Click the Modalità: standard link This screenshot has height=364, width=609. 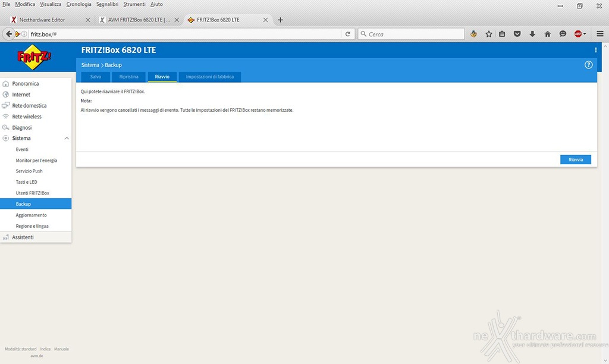coord(21,349)
